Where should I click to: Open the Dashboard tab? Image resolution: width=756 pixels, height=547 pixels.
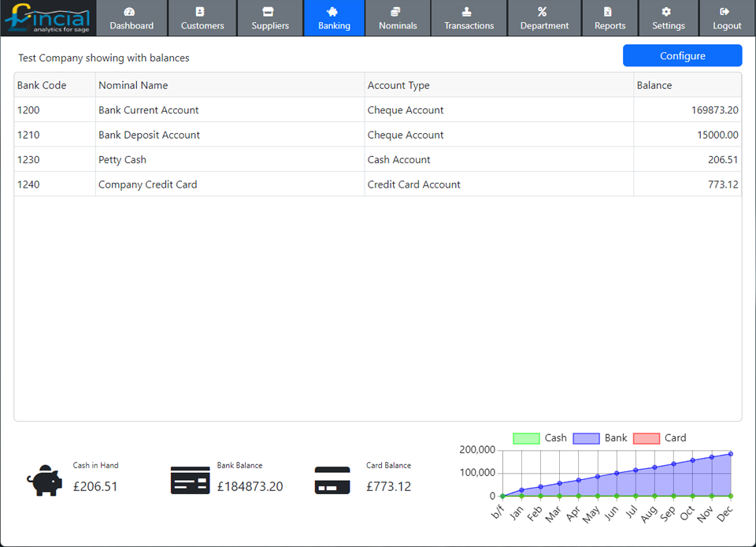click(x=132, y=18)
